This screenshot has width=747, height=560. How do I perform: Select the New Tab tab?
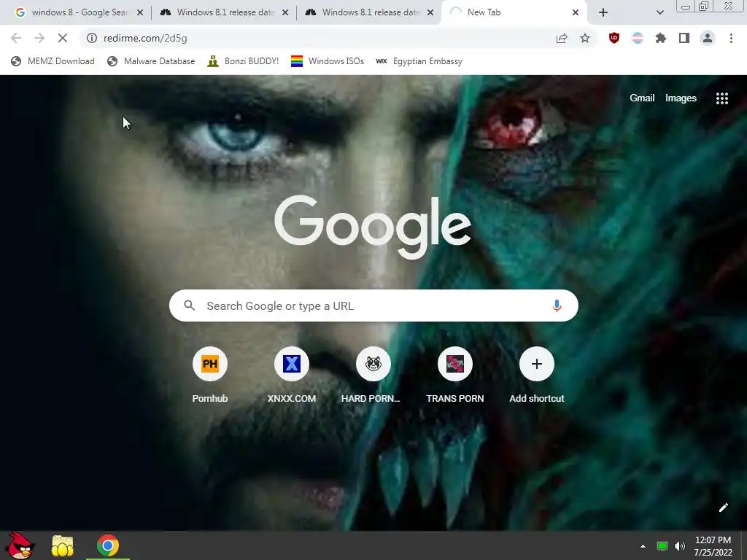click(514, 12)
